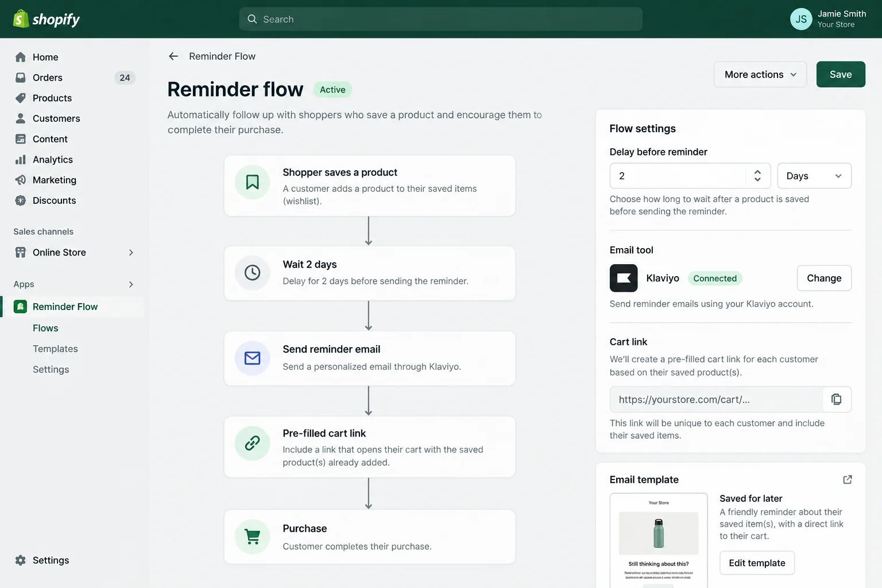Click the Online Store storefront icon
882x588 pixels.
[x=21, y=252]
